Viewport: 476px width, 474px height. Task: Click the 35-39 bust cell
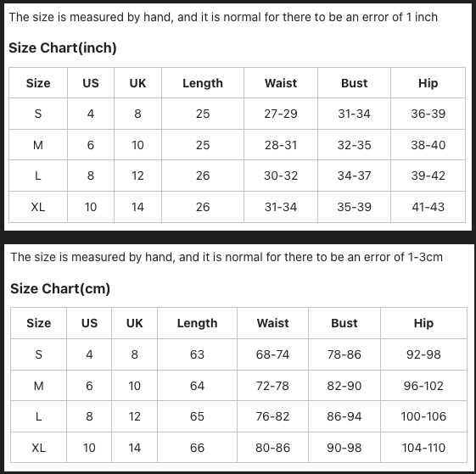pos(355,207)
